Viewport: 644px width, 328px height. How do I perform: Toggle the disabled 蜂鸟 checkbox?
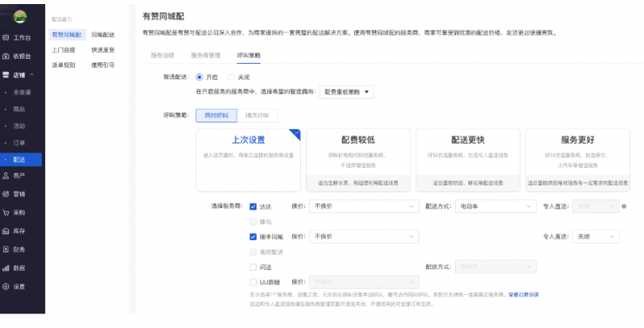pos(253,222)
